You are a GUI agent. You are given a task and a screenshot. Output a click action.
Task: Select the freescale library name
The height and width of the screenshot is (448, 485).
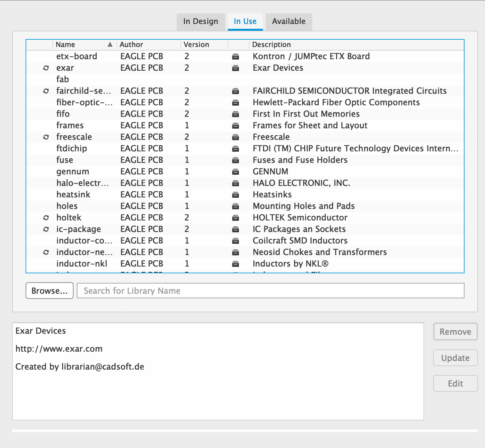click(74, 137)
